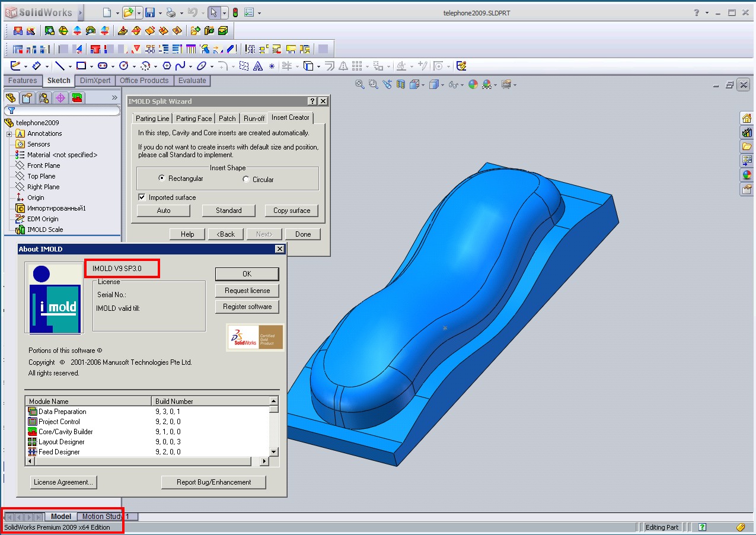Click the Copy surface button
The image size is (756, 535).
[292, 211]
